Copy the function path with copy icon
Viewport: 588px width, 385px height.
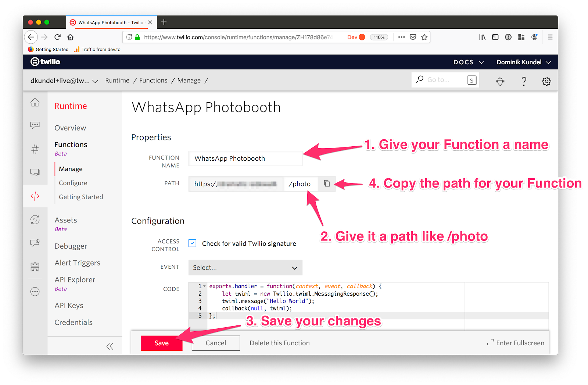tap(327, 183)
